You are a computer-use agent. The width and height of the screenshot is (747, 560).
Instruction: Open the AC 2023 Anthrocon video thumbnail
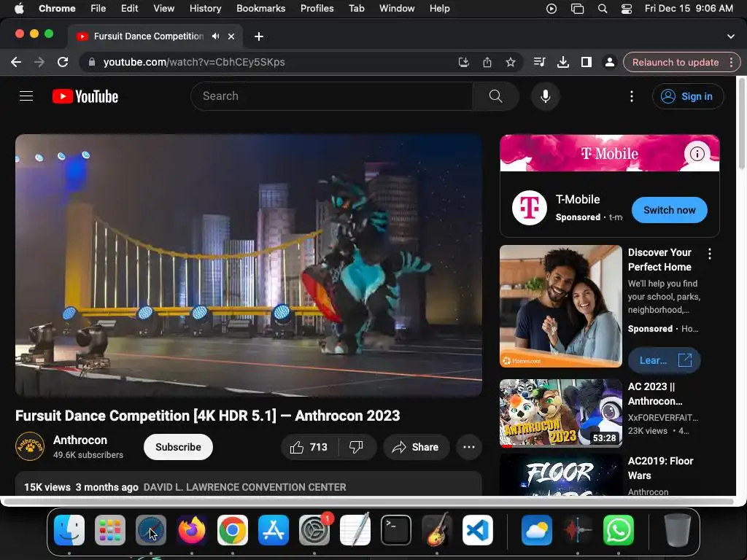pyautogui.click(x=561, y=413)
